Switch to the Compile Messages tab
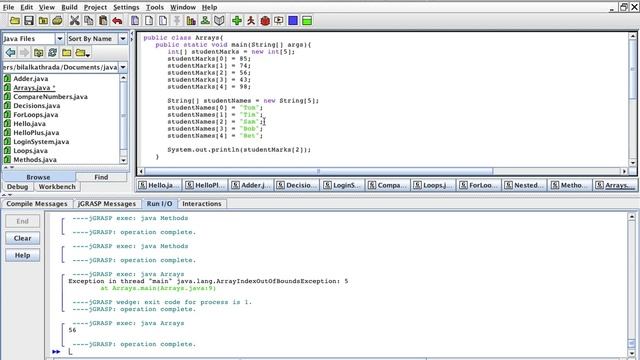Screen dimensions: 640x360 [x=37, y=204]
